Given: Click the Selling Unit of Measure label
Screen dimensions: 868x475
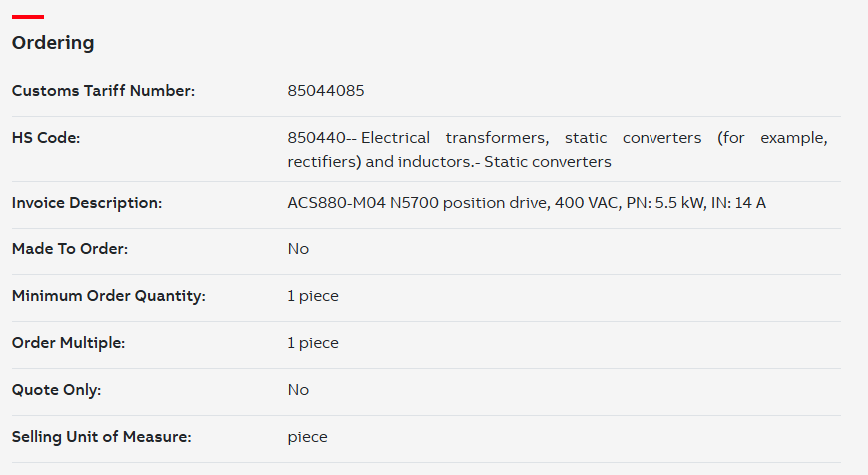Looking at the screenshot, I should coord(102,437).
